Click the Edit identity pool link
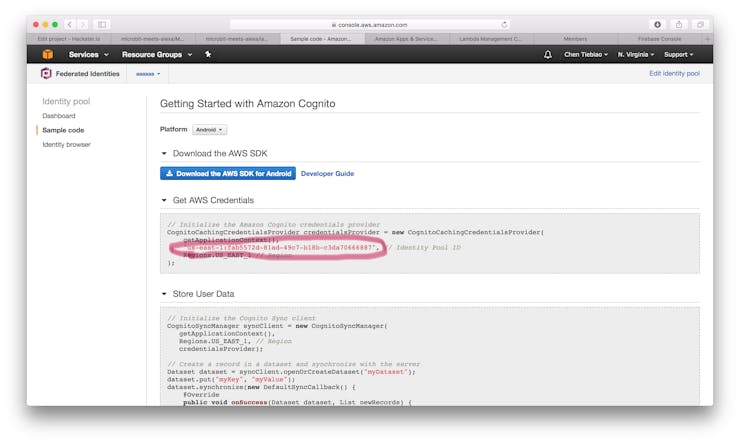This screenshot has height=444, width=740. pyautogui.click(x=674, y=74)
